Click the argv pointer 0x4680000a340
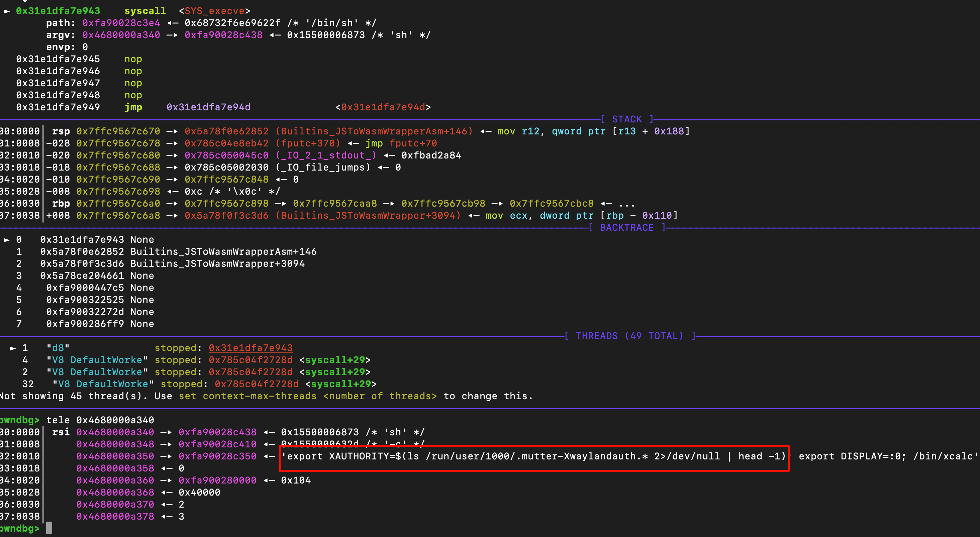 pyautogui.click(x=121, y=35)
